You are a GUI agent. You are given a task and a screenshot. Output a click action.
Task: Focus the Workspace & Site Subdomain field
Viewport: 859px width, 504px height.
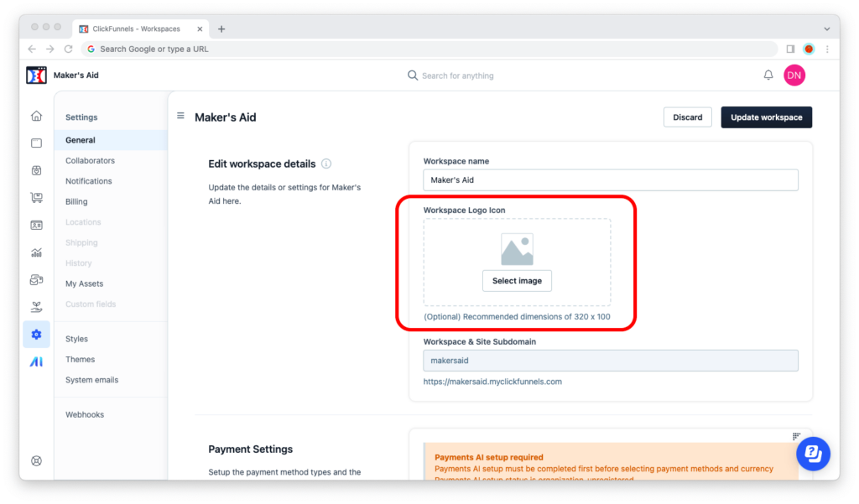[x=611, y=361]
